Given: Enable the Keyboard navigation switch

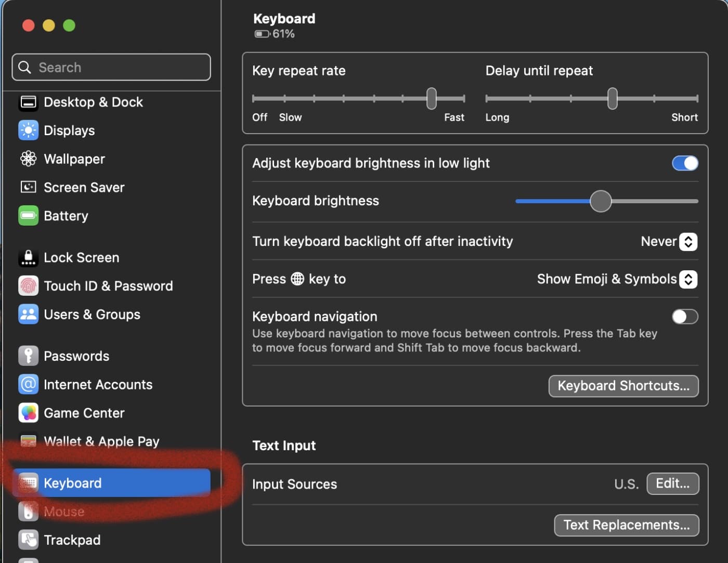Looking at the screenshot, I should tap(684, 317).
